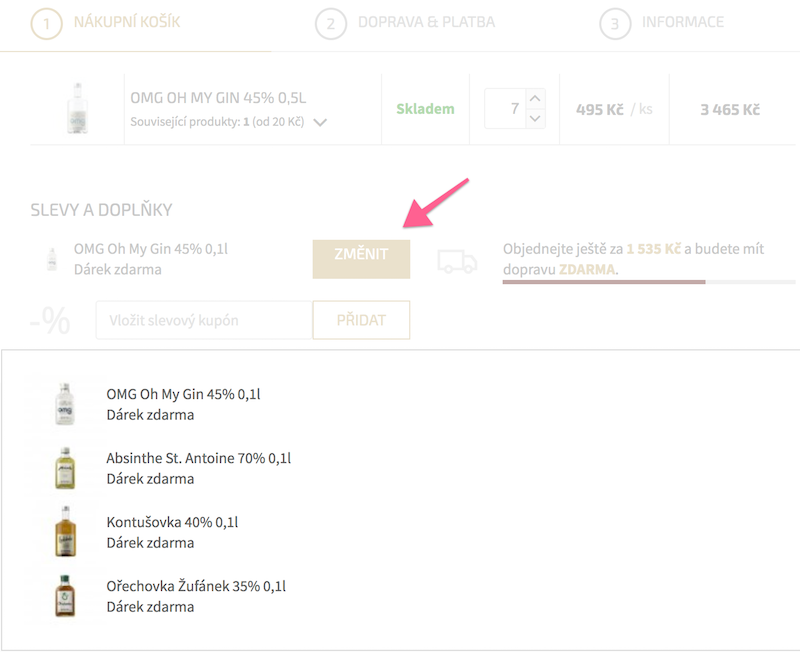This screenshot has width=800, height=652.
Task: Click the Skladem availability label
Action: [x=426, y=109]
